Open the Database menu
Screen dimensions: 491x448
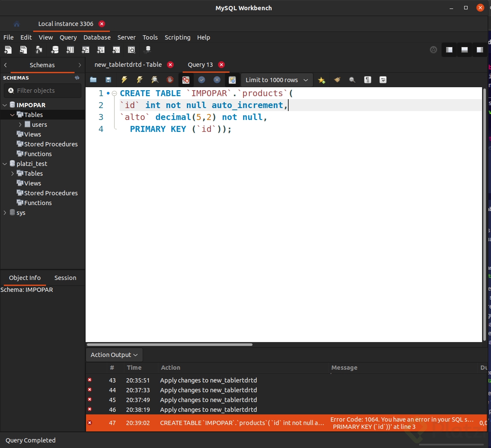coord(97,37)
